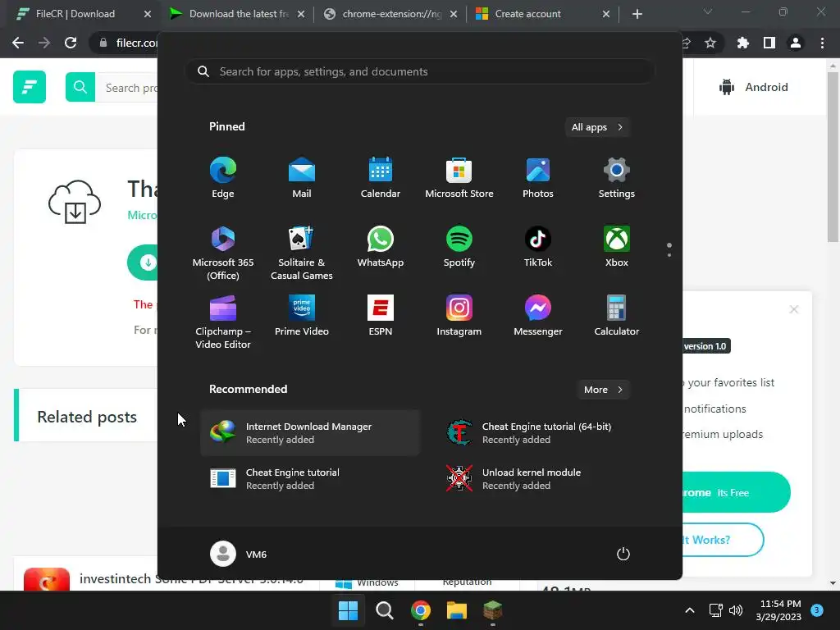This screenshot has width=840, height=630.
Task: Open File Explorer from the taskbar
Action: (x=457, y=610)
